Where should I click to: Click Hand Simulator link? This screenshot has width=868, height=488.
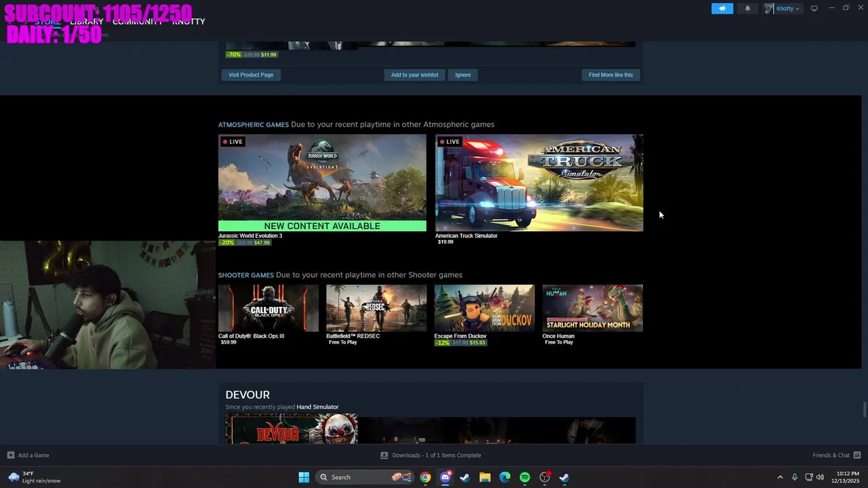pos(317,407)
